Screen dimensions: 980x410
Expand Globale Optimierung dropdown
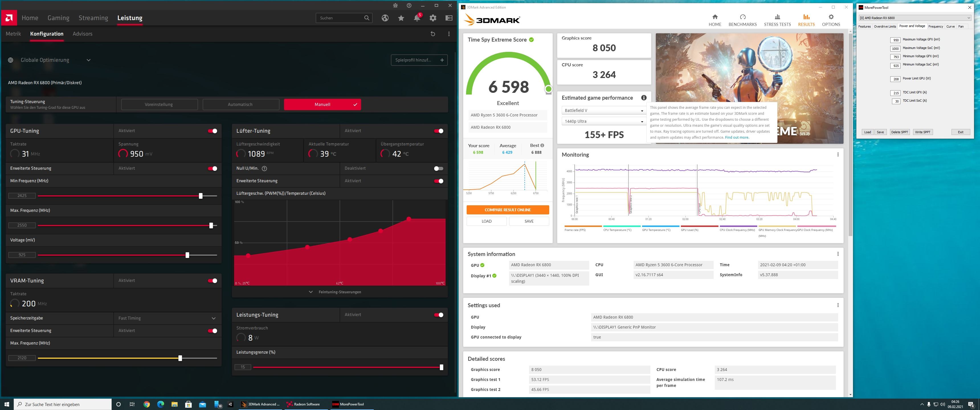pos(88,60)
